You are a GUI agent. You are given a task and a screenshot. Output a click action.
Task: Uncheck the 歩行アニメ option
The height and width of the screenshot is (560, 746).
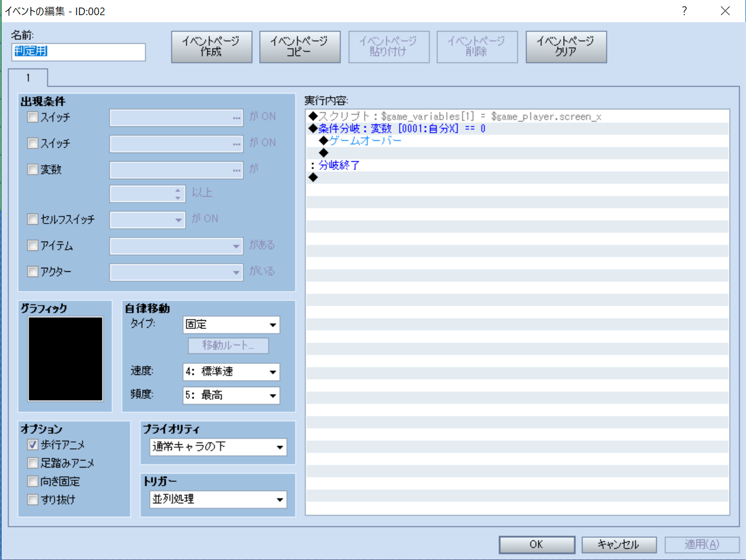point(33,445)
